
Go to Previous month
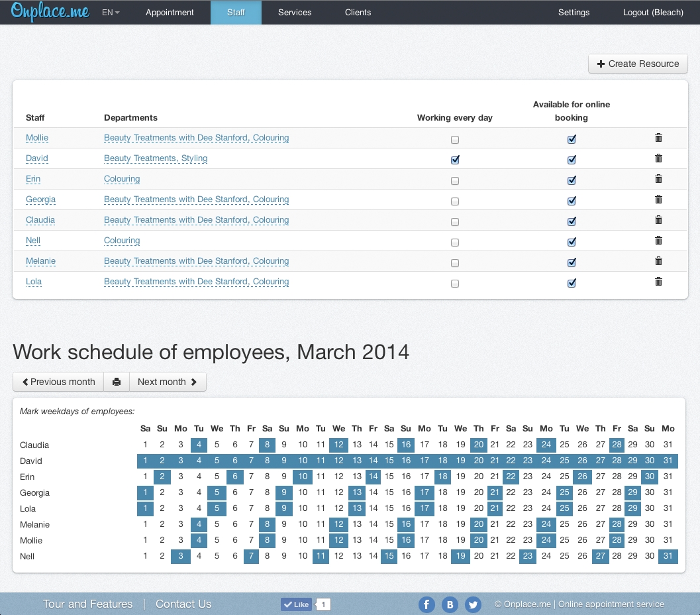(58, 382)
